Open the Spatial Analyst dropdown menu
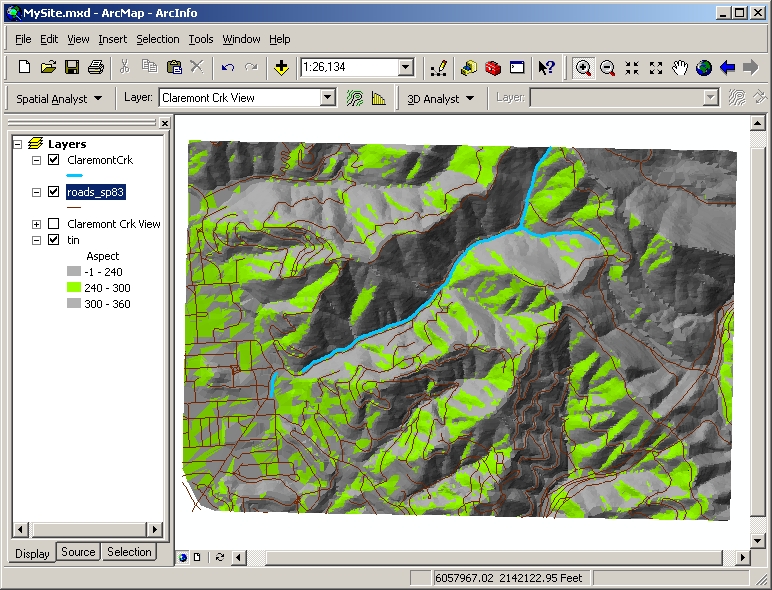 click(x=59, y=99)
